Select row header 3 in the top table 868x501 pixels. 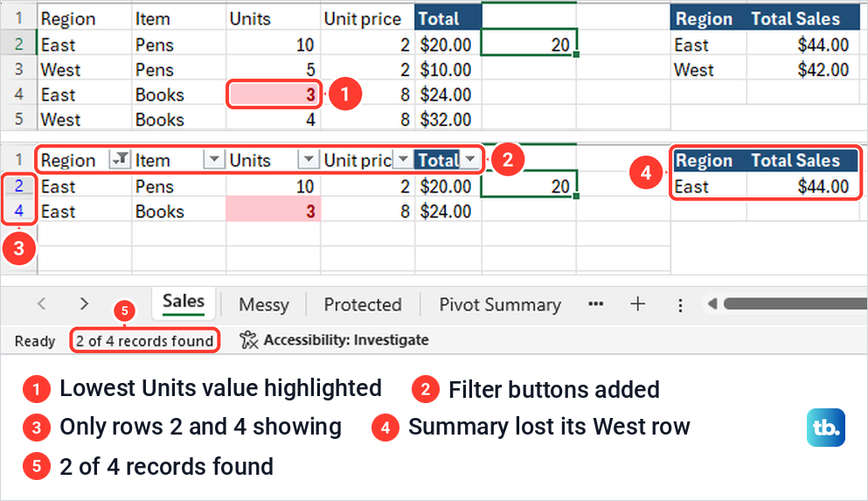click(19, 69)
